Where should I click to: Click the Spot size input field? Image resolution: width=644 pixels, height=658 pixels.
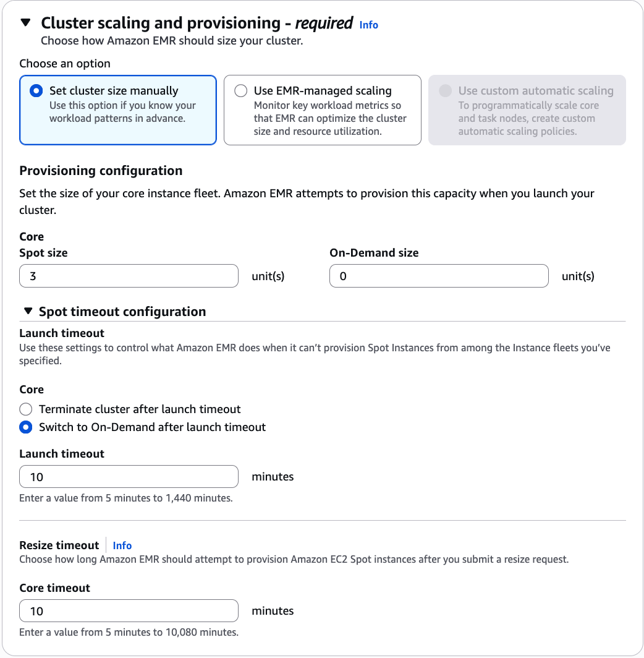pos(129,276)
